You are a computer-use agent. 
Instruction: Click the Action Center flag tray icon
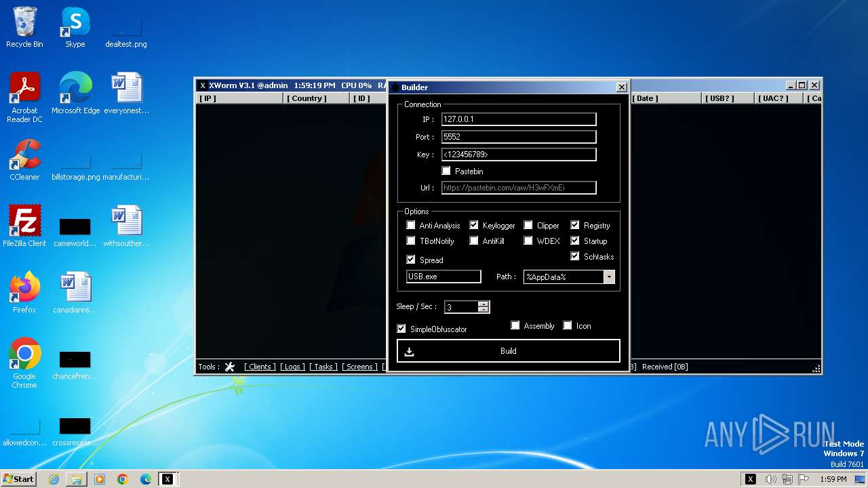coord(803,479)
